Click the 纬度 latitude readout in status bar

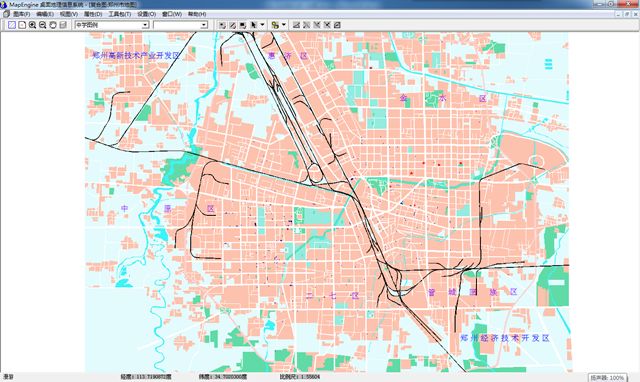[x=223, y=377]
